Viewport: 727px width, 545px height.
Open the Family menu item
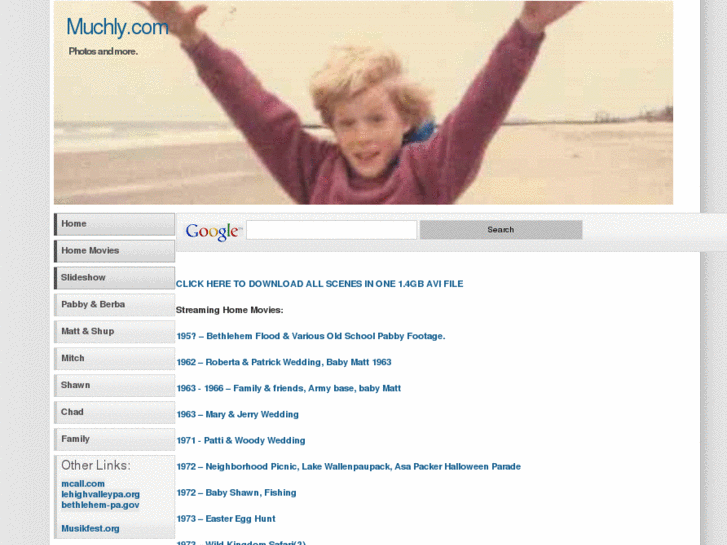coord(115,439)
